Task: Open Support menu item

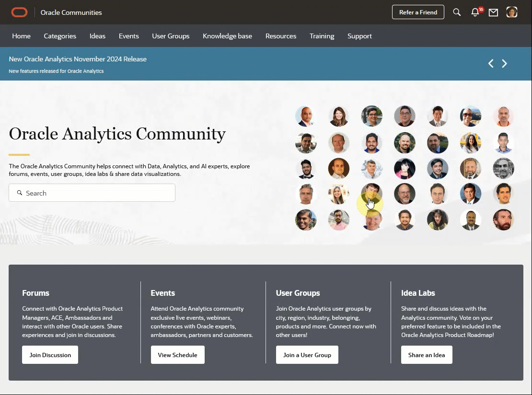Action: (x=359, y=36)
